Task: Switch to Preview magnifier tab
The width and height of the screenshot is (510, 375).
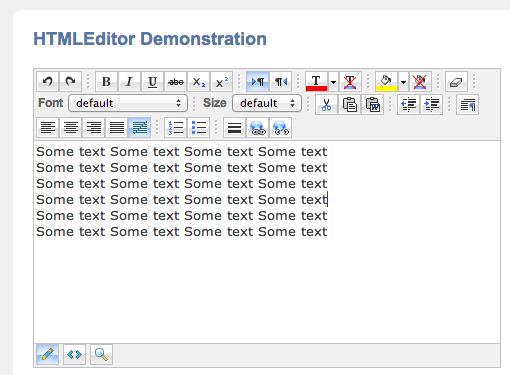Action: (101, 354)
